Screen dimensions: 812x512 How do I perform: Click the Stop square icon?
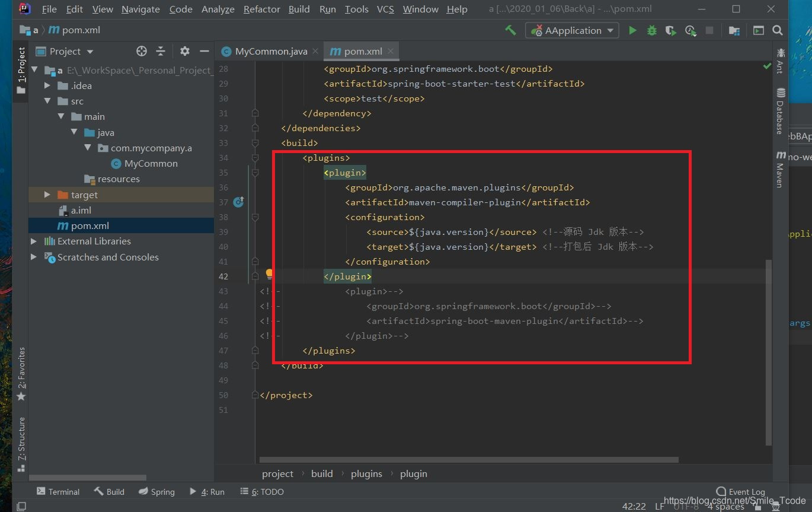[709, 30]
